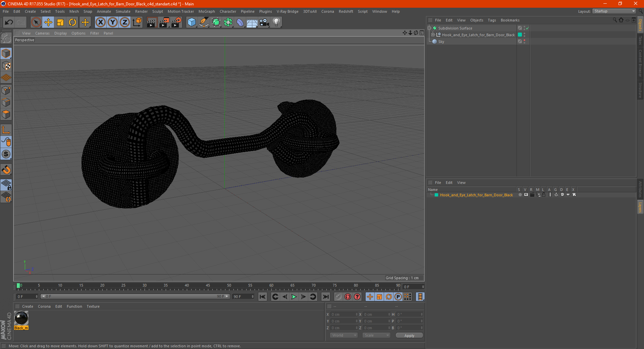Click the green layer swatch on Hook object

(x=520, y=35)
